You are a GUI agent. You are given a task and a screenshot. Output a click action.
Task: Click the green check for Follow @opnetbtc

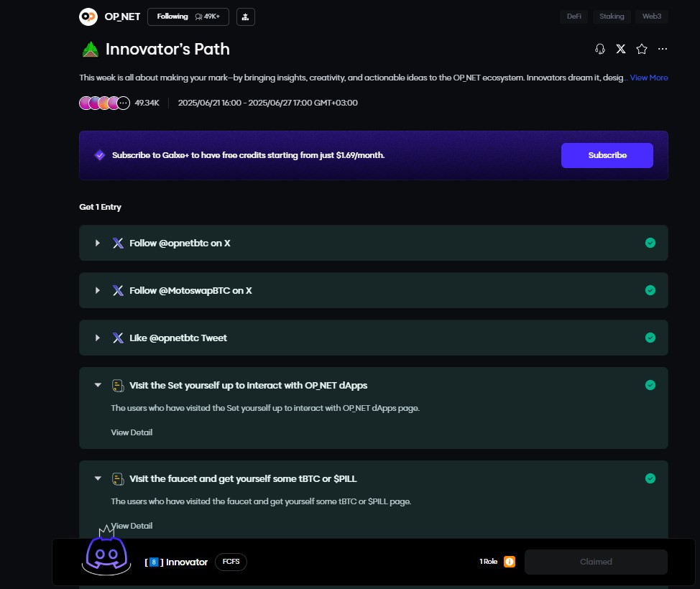[650, 243]
